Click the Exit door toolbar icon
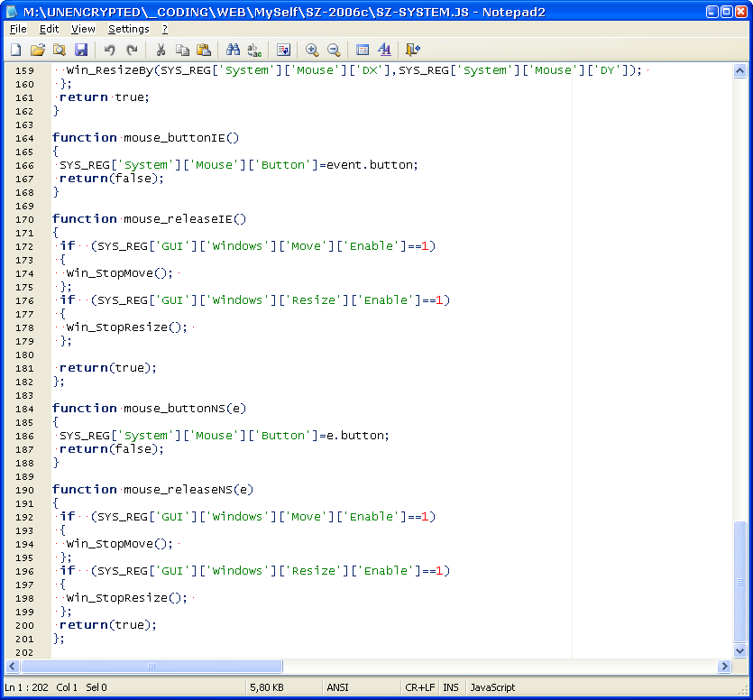Screen dimensions: 753x700 pos(413,50)
